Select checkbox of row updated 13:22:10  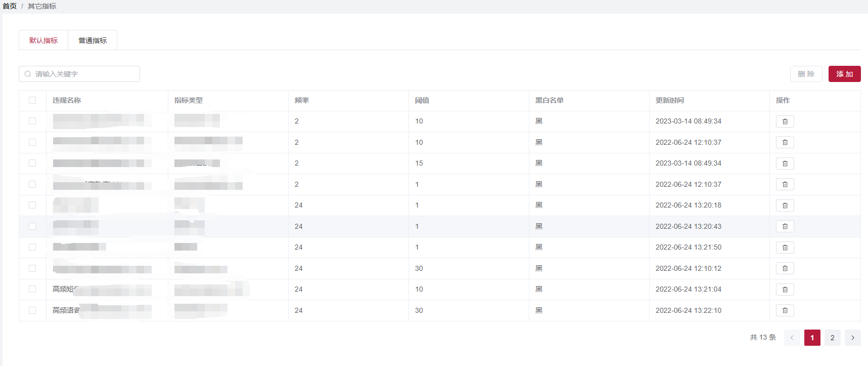point(32,310)
